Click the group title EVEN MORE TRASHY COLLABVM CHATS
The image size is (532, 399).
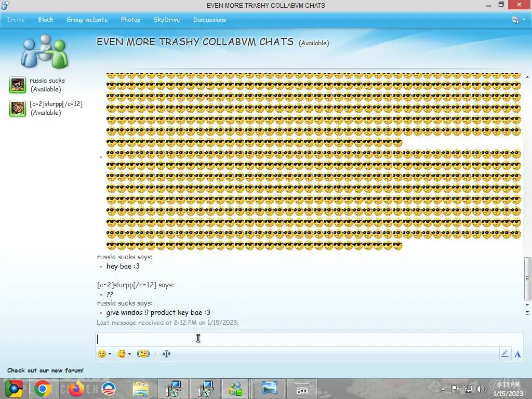[195, 42]
